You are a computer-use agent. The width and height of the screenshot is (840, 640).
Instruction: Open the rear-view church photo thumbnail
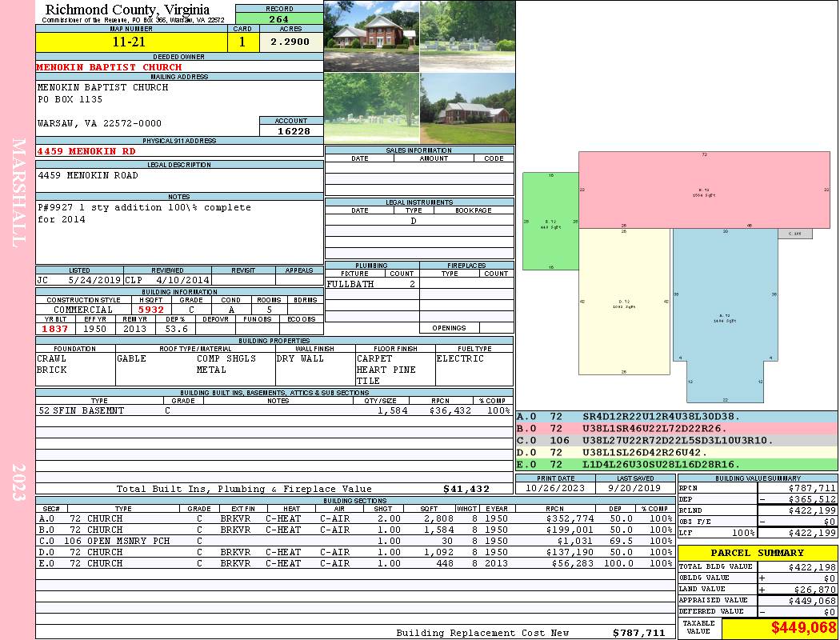pos(468,108)
